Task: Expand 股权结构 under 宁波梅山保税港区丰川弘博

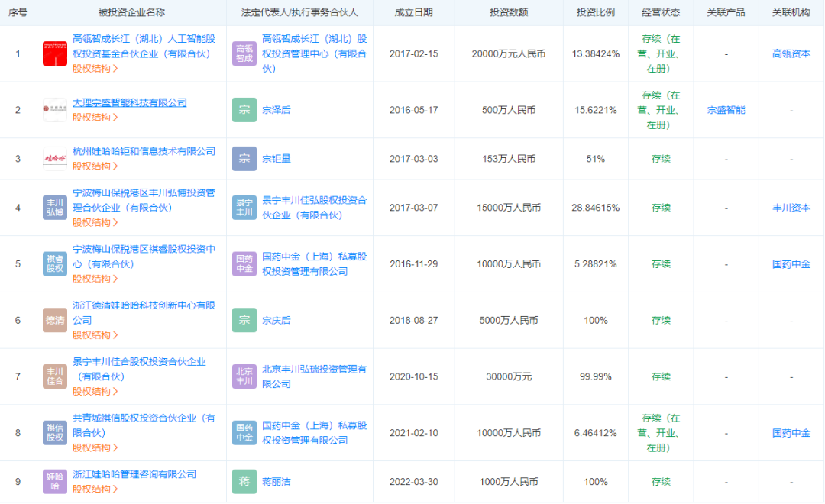Action: 95,222
